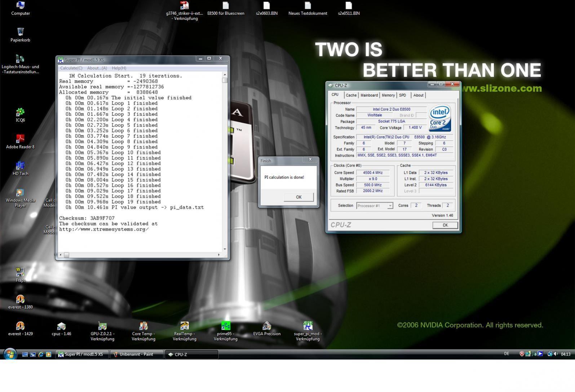The height and width of the screenshot is (392, 575).
Task: Open the HD Tach icon
Action: click(21, 168)
